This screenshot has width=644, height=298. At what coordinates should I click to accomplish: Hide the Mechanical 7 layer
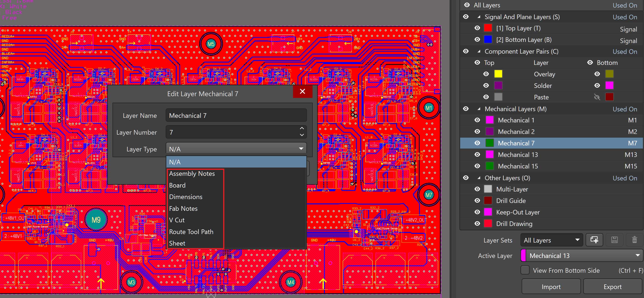point(477,143)
